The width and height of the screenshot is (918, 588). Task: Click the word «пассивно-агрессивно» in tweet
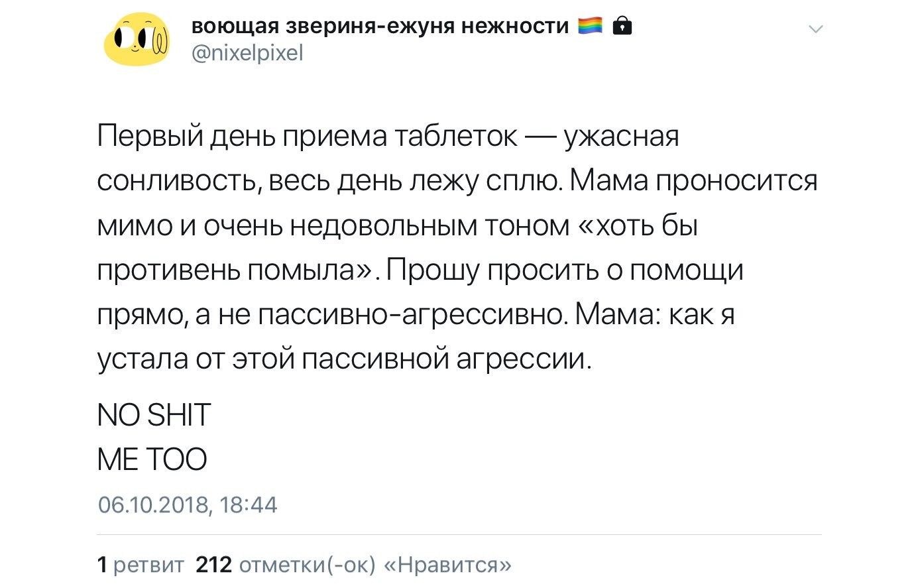pyautogui.click(x=412, y=314)
